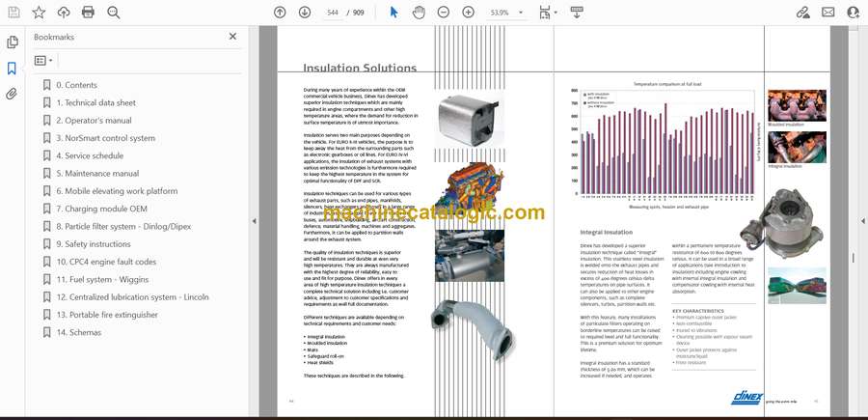Viewport: 868px width, 420px height.
Task: Collapse the left navigation pane arrow
Action: (x=254, y=221)
